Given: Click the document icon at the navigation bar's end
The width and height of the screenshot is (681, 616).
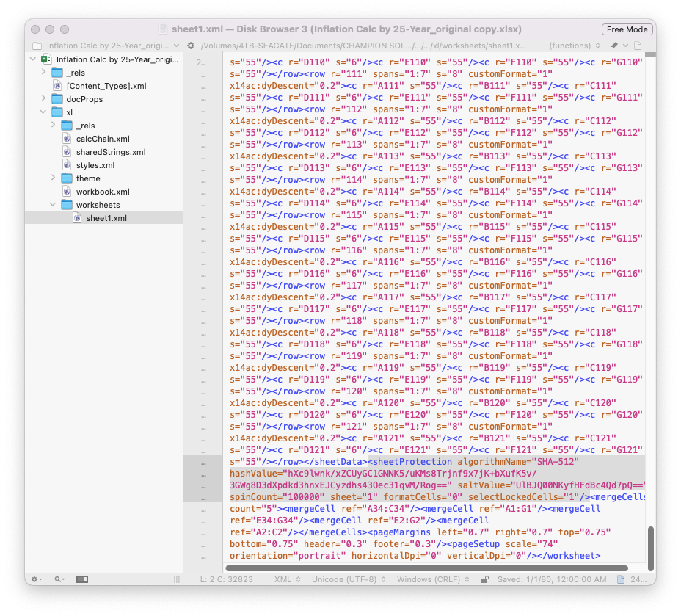Looking at the screenshot, I should click(x=638, y=46).
